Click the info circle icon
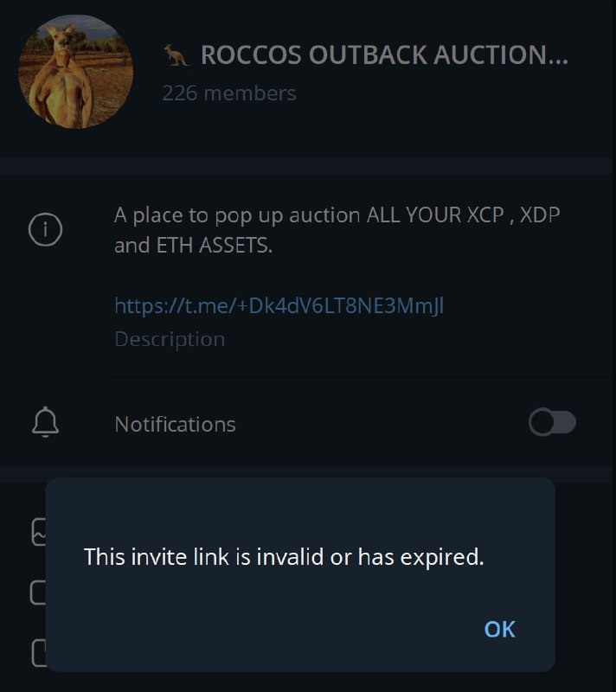The image size is (616, 692). (46, 229)
